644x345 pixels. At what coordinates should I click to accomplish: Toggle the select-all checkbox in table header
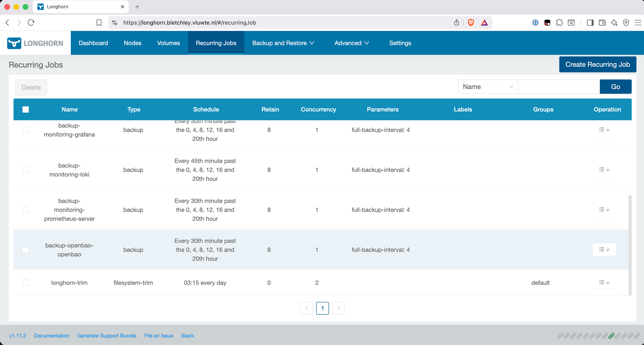26,109
